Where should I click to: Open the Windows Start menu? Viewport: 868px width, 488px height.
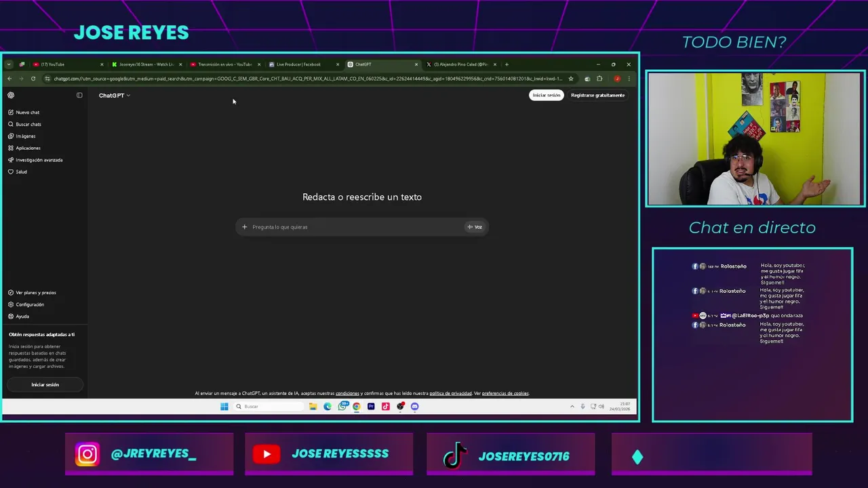(x=224, y=407)
